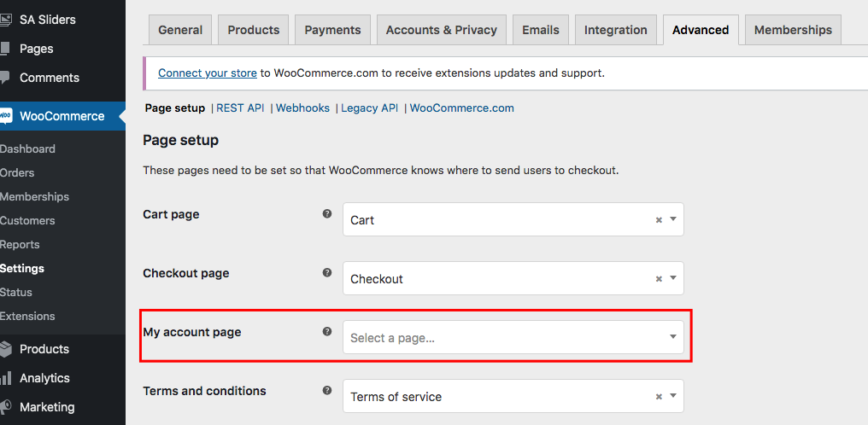Switch to the Memberships tab
This screenshot has height=425, width=868.
pyautogui.click(x=793, y=30)
